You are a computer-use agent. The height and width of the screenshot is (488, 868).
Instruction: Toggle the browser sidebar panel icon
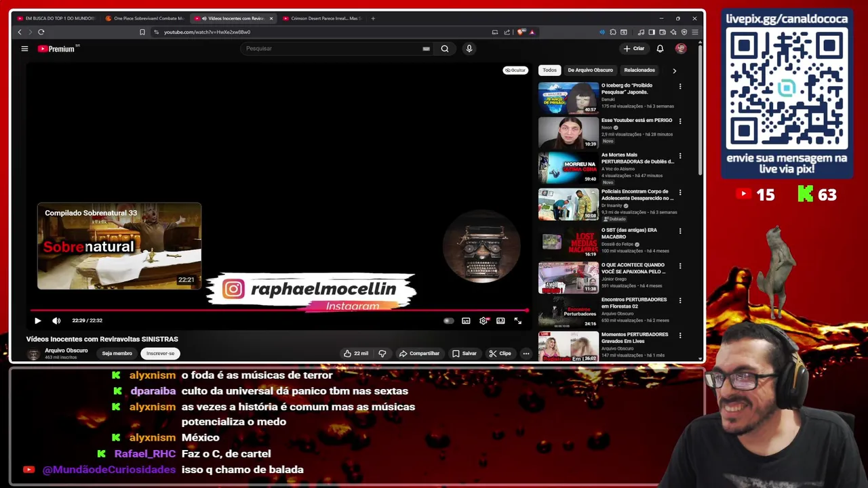point(652,32)
